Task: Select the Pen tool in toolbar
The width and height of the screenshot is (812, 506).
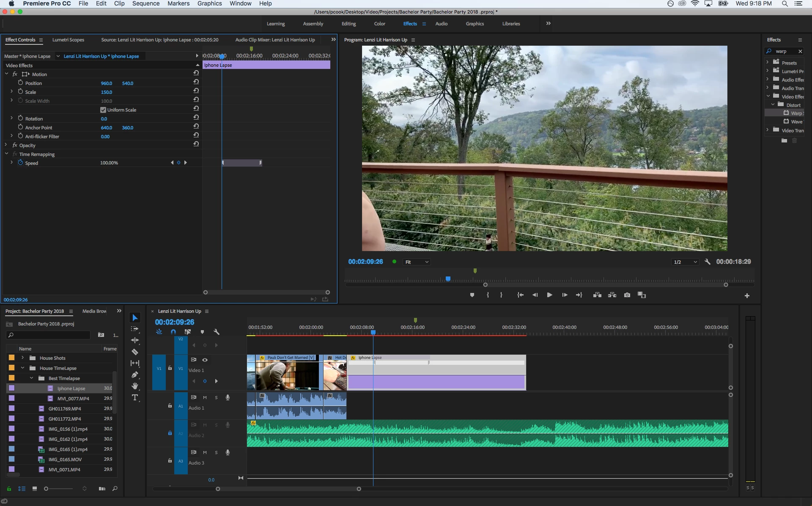Action: tap(135, 375)
